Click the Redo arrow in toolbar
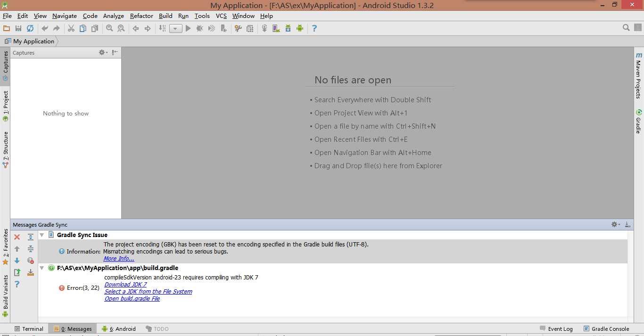 [x=57, y=28]
